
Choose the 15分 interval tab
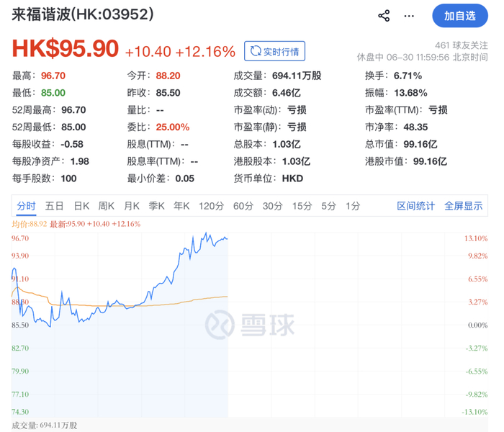302,206
